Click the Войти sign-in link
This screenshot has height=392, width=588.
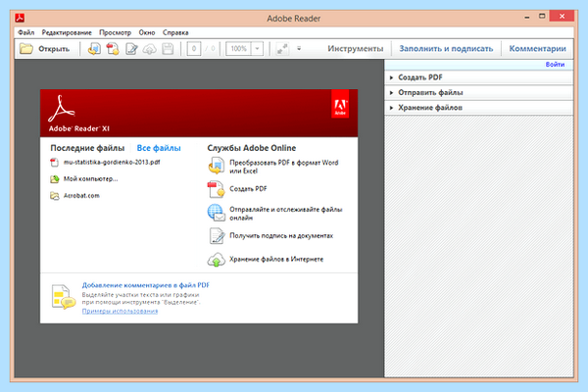point(555,65)
